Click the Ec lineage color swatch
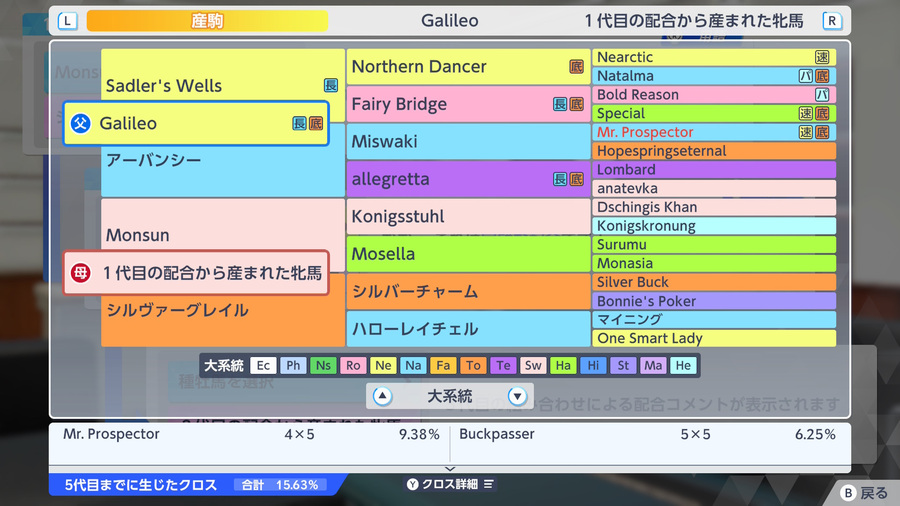This screenshot has height=506, width=900. tap(263, 365)
